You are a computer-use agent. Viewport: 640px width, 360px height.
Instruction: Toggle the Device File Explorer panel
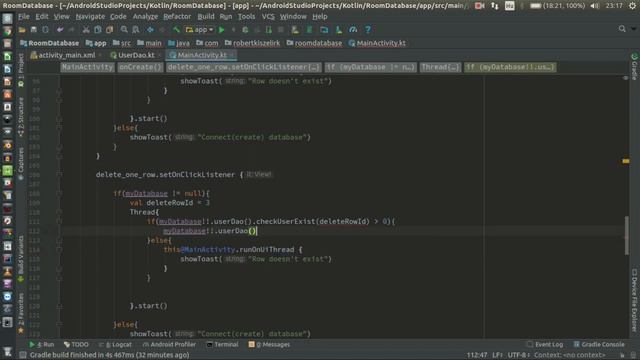[634, 300]
